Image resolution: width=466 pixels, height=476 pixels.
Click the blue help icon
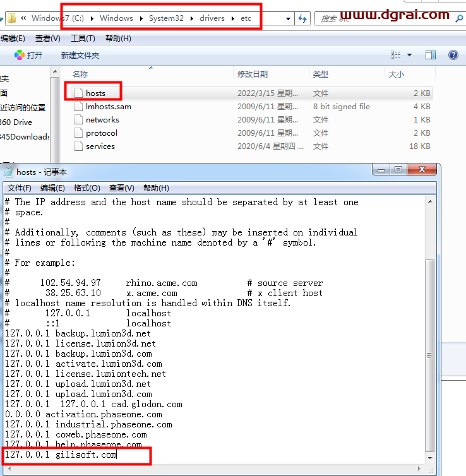point(453,55)
